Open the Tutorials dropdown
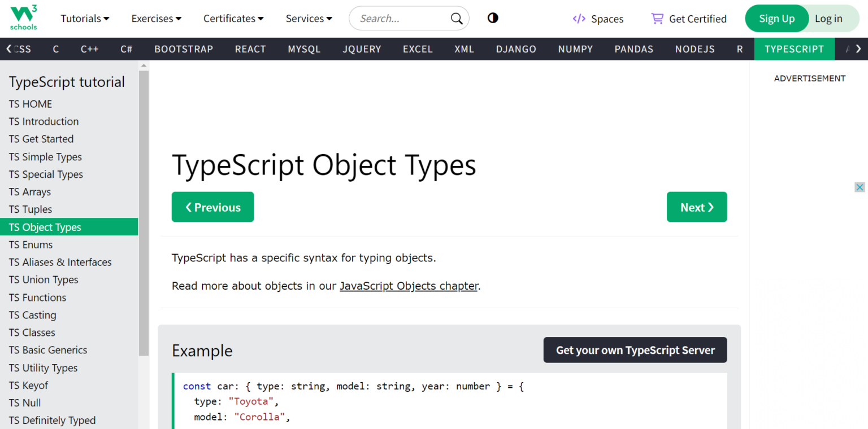The height and width of the screenshot is (429, 868). pyautogui.click(x=84, y=18)
